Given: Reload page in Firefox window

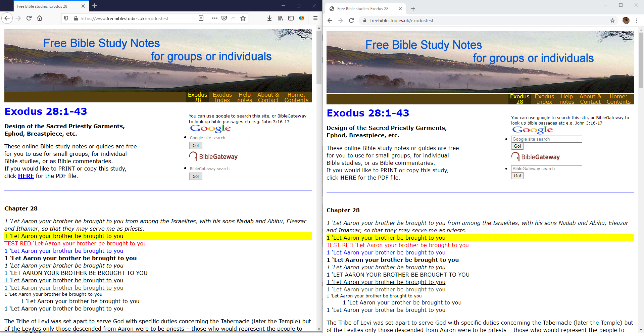Looking at the screenshot, I should tap(29, 18).
